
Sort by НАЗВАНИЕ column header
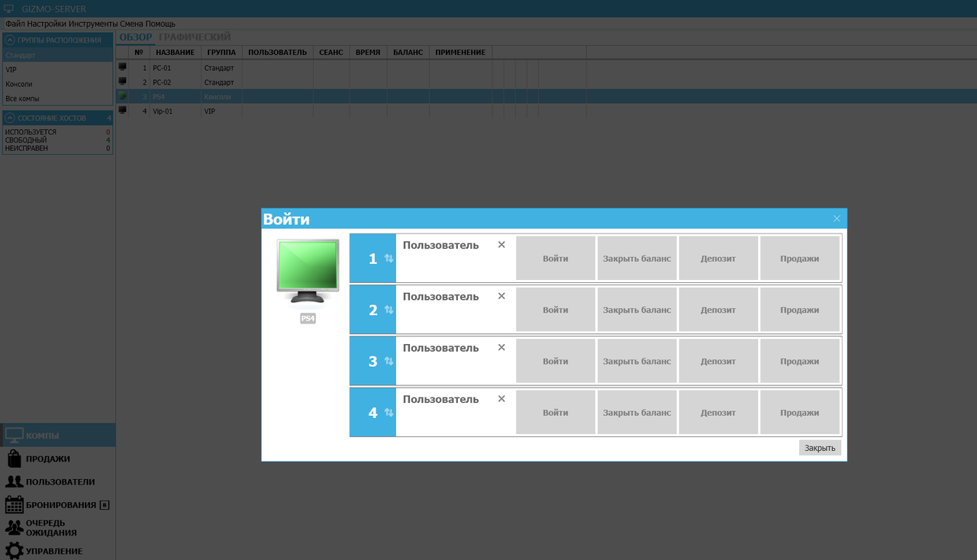coord(176,52)
